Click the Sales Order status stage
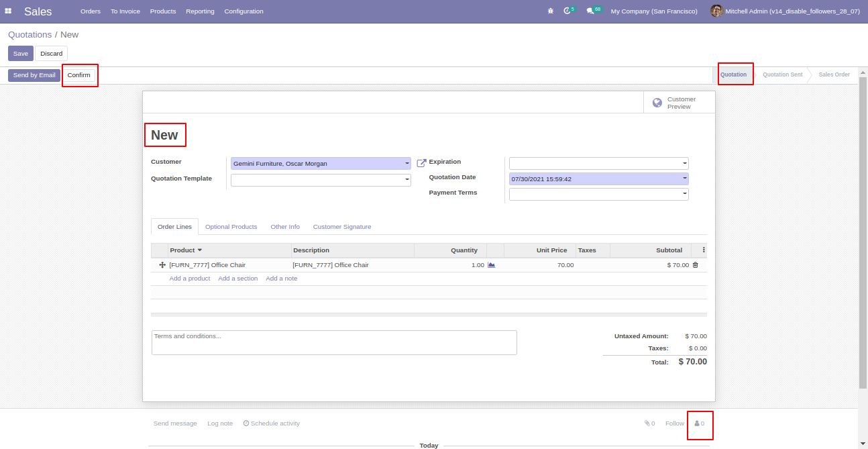 click(x=834, y=74)
